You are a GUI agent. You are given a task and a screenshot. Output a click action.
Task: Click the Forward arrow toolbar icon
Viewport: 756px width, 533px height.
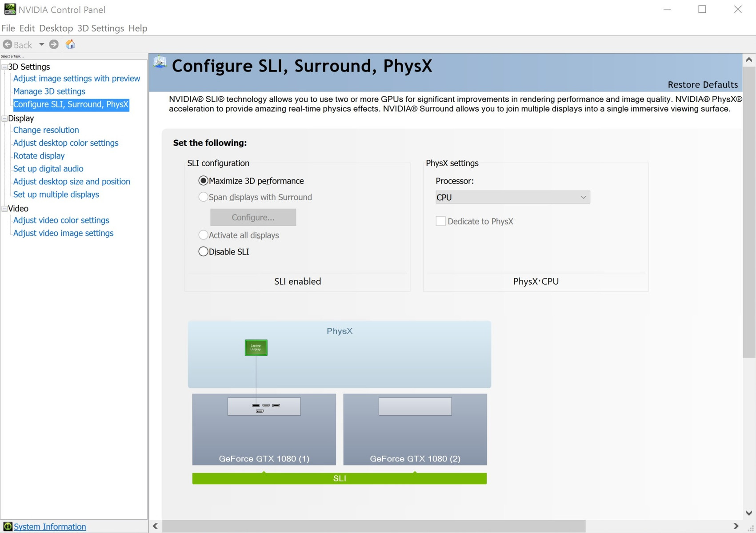54,44
